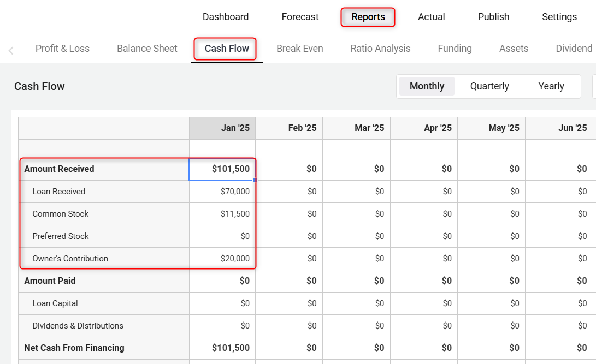Select the Jan '25 column header

tap(222, 128)
